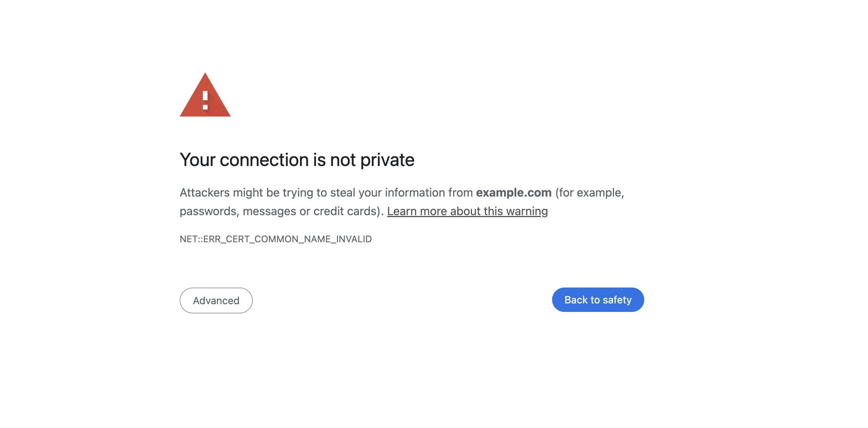Viewport: 868px width, 428px height.
Task: Click the text (for example, in the paragraph
Action: click(x=590, y=193)
